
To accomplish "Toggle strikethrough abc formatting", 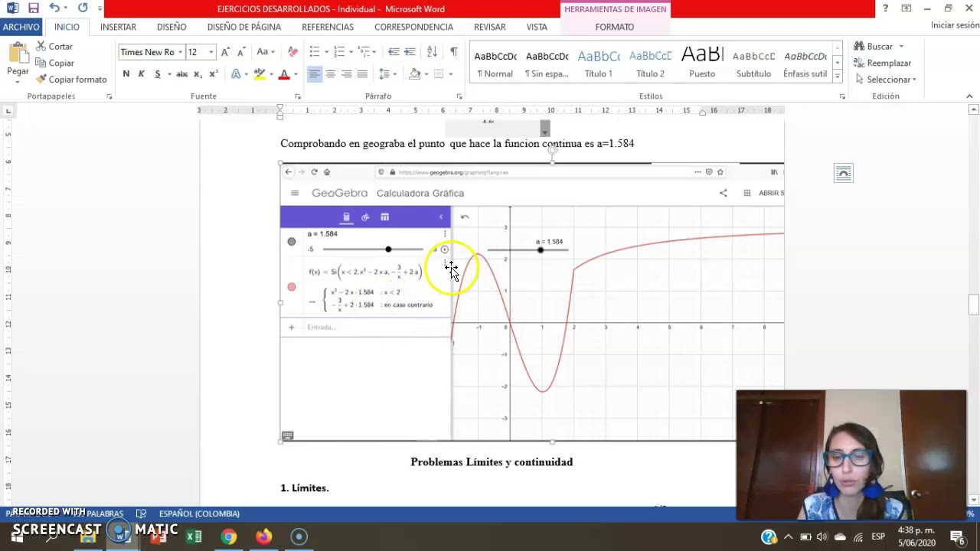I will 182,74.
